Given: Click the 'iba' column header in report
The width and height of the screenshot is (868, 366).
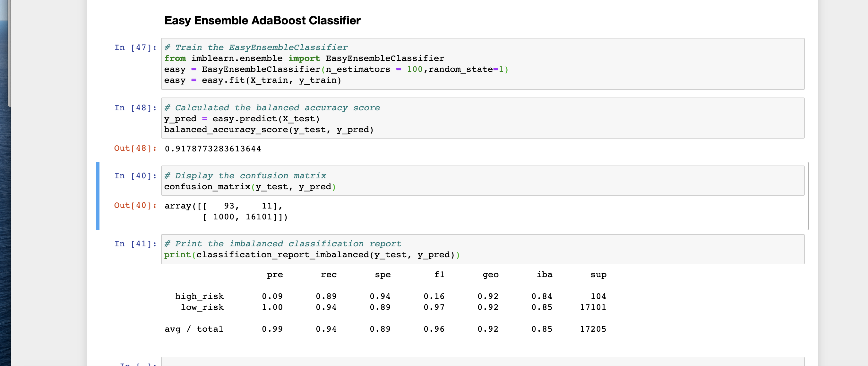Looking at the screenshot, I should [545, 275].
